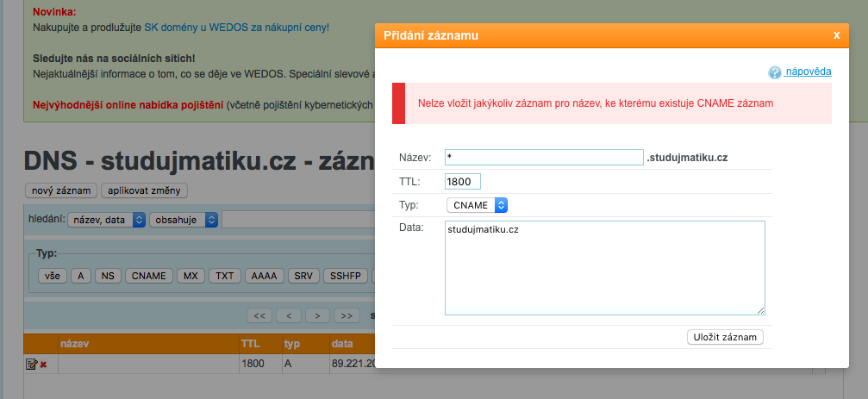Go to first page with << button
The image size is (868, 399).
[259, 315]
